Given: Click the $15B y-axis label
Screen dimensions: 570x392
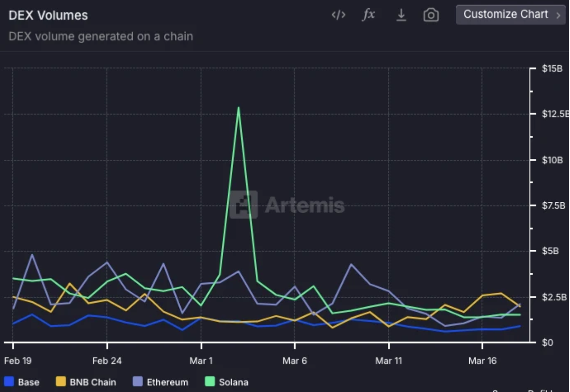Looking at the screenshot, I should pos(551,69).
